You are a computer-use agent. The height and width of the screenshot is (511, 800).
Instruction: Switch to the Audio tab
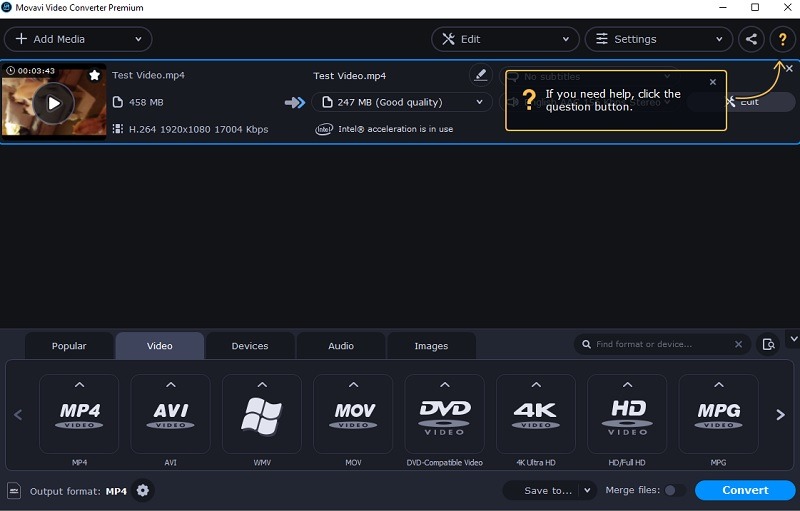point(341,346)
